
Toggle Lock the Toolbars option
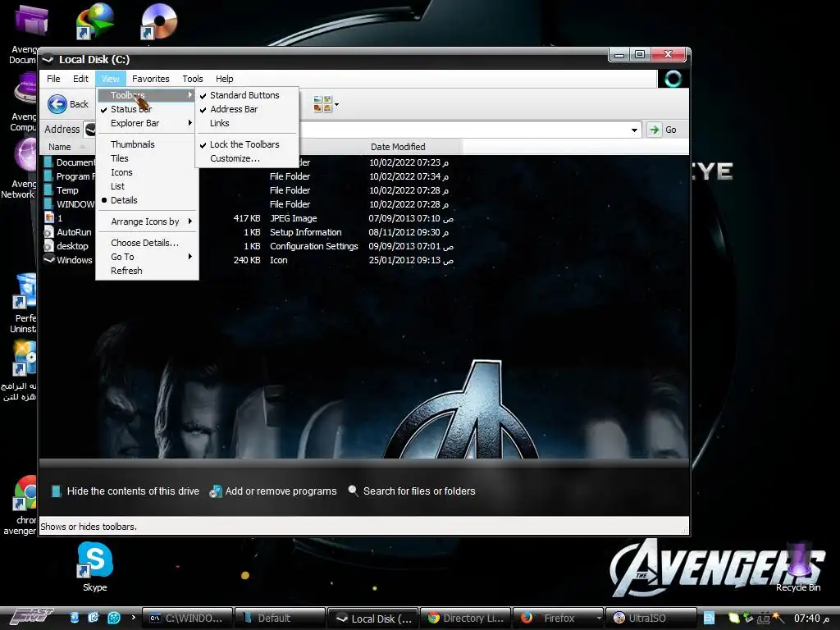coord(246,144)
